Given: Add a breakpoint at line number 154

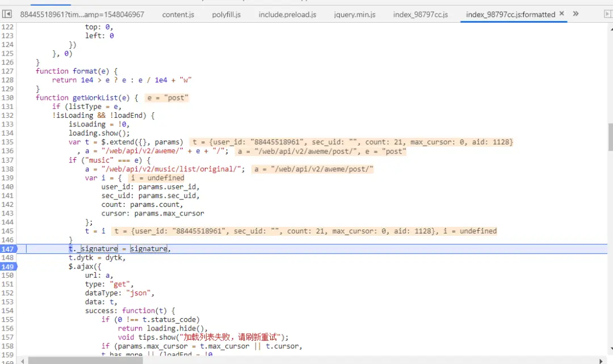Looking at the screenshot, I should point(8,311).
